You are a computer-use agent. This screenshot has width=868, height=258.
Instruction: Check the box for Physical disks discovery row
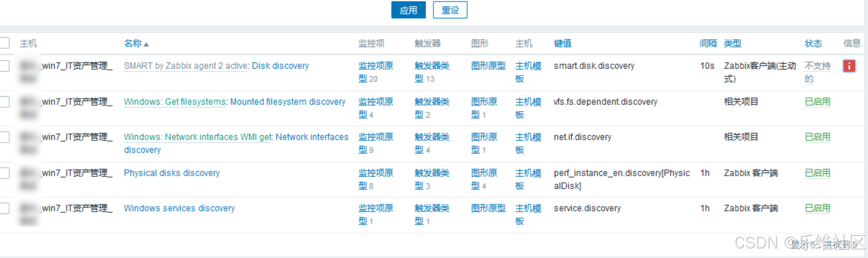pyautogui.click(x=5, y=173)
